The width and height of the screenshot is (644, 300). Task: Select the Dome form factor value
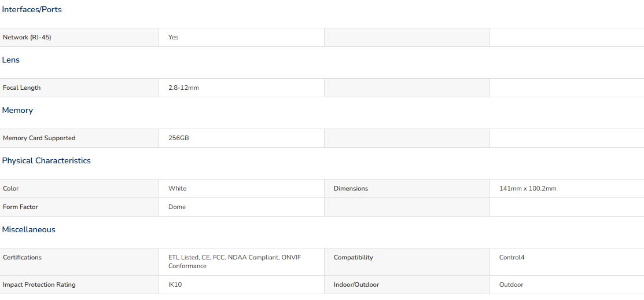[x=177, y=207]
